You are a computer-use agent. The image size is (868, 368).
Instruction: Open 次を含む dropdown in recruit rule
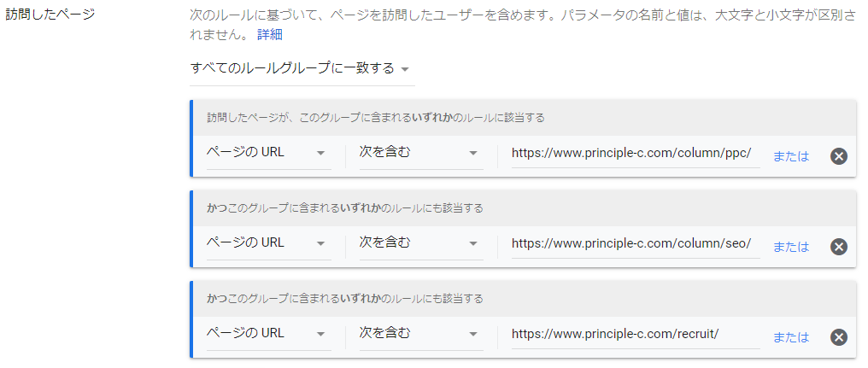tap(419, 334)
